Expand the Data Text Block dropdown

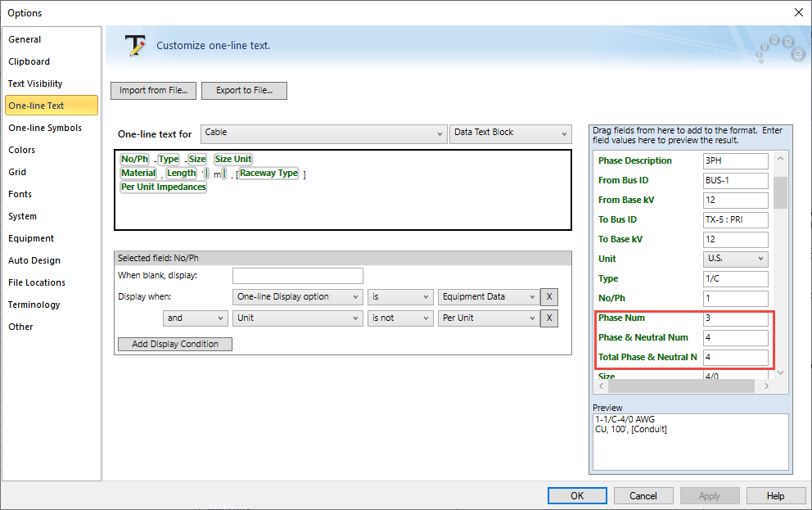tap(510, 133)
